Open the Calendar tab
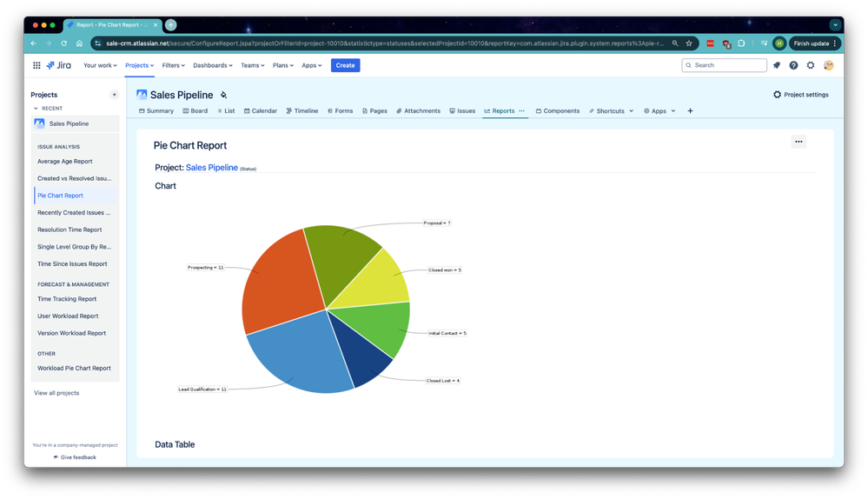Screen dimensions: 868x499 261,110
